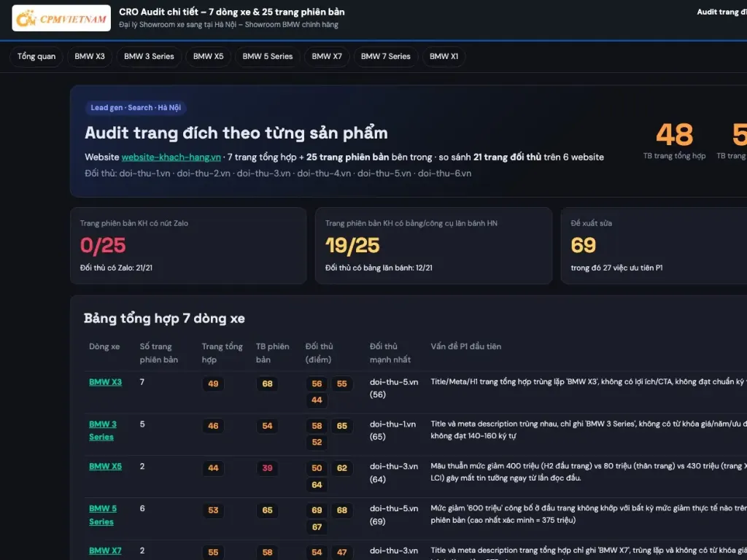Open the BMW X1 tab
The height and width of the screenshot is (560, 747).
(x=444, y=56)
